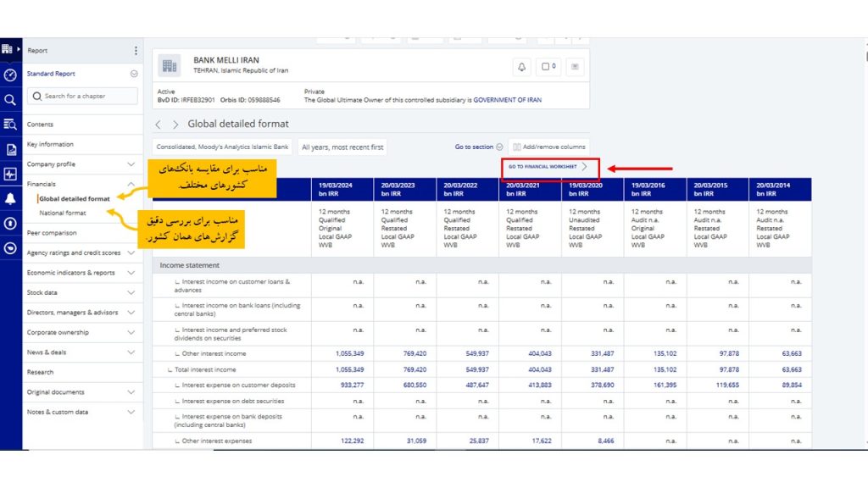
Task: Click Consolidated, Moody's Analytics Islamic Bank filter
Action: coord(223,147)
